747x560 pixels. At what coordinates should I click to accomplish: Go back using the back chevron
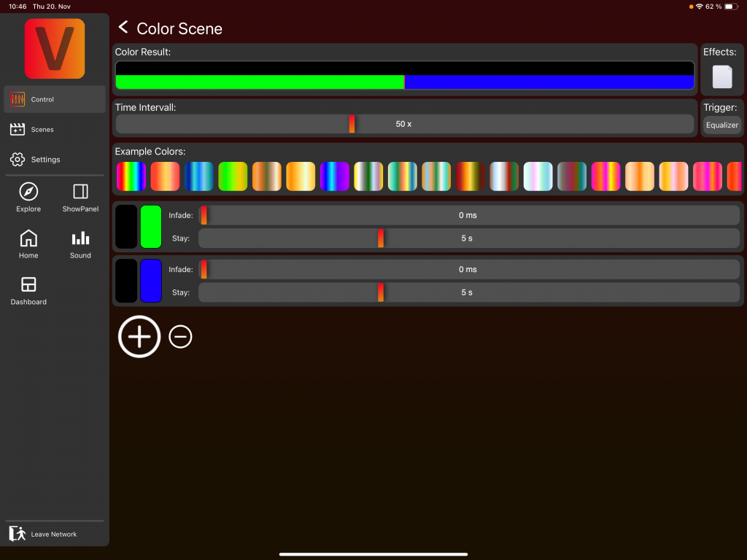coord(123,28)
